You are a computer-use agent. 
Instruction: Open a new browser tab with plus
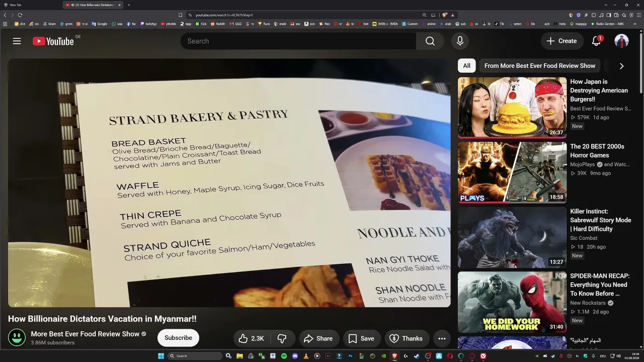click(129, 5)
